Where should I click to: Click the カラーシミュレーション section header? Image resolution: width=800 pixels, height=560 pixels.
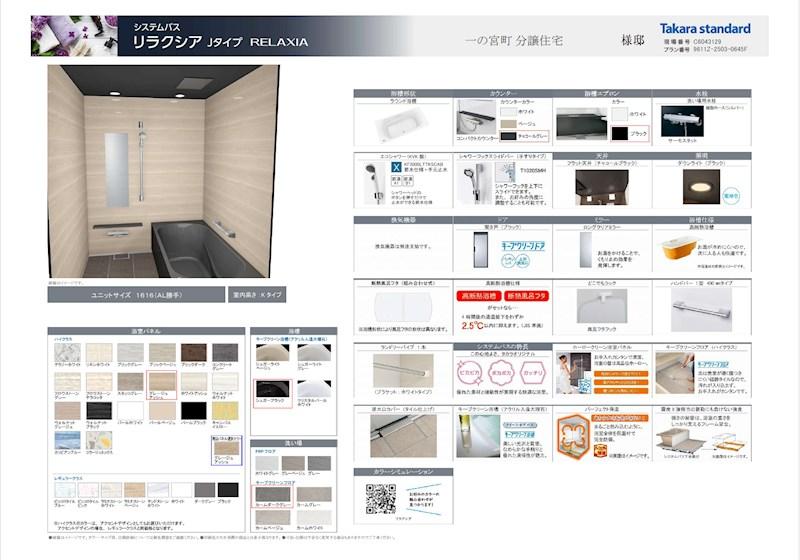[x=403, y=472]
